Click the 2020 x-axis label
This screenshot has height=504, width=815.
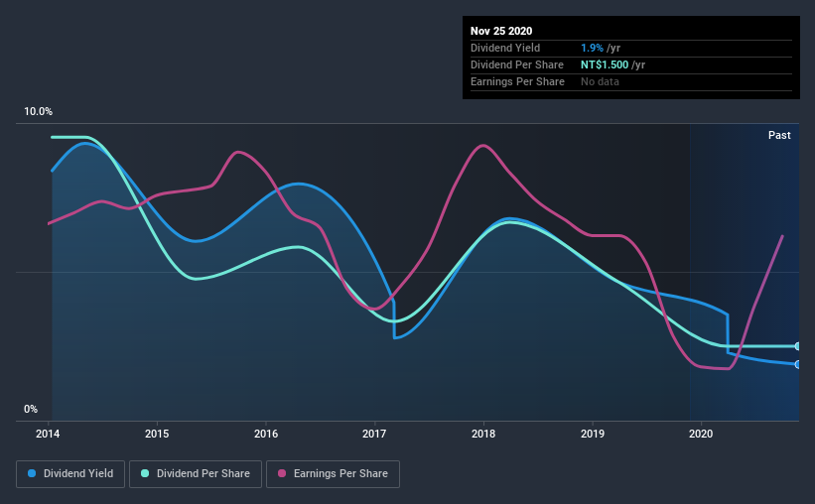point(701,434)
